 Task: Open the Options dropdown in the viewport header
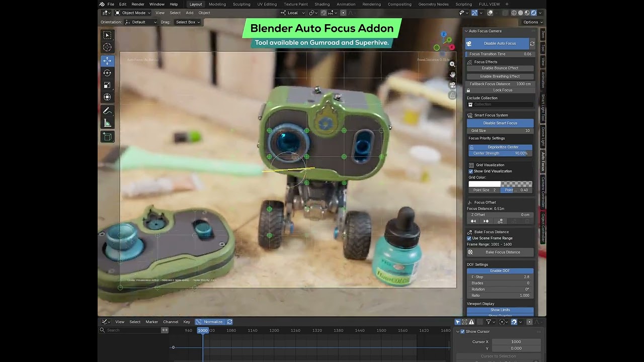click(532, 22)
